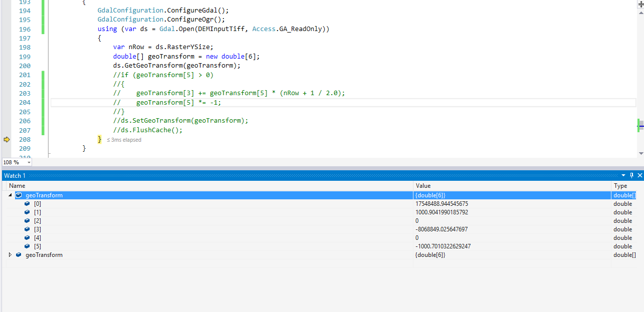644x312 pixels.
Task: Select the purple member icon beside [0]
Action: pos(27,203)
